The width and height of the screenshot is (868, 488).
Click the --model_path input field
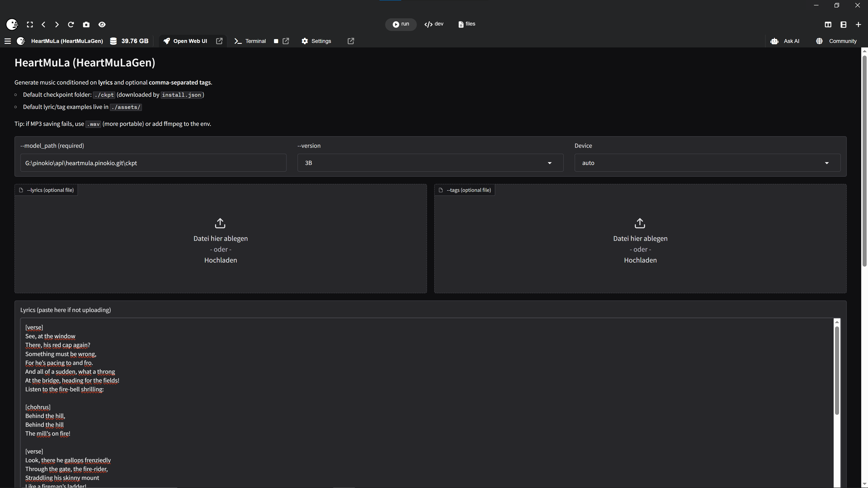click(153, 163)
